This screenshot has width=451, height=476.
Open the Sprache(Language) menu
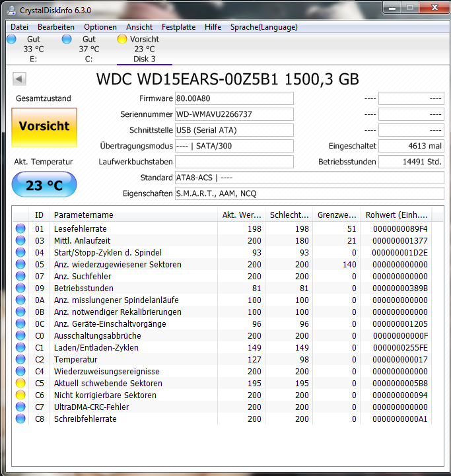click(x=264, y=27)
